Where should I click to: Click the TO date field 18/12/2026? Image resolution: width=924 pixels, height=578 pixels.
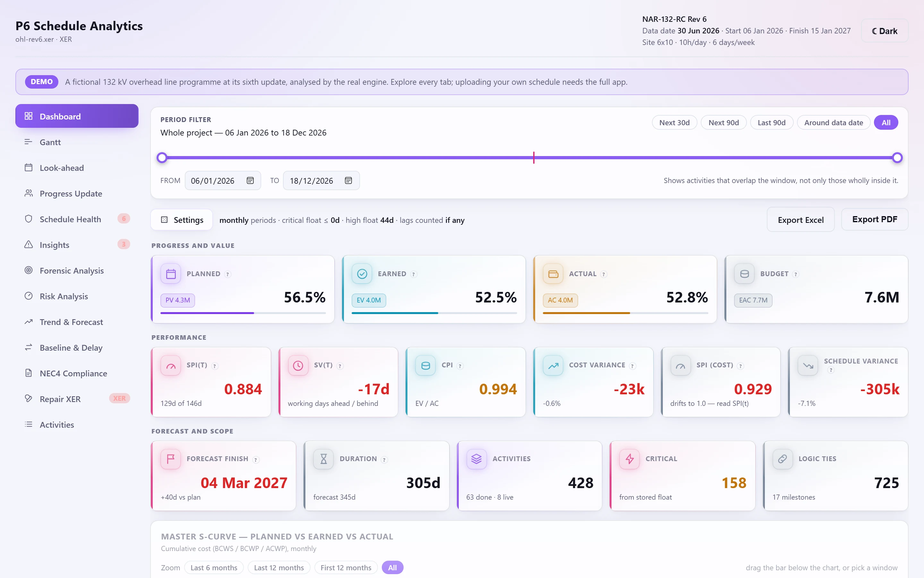321,180
